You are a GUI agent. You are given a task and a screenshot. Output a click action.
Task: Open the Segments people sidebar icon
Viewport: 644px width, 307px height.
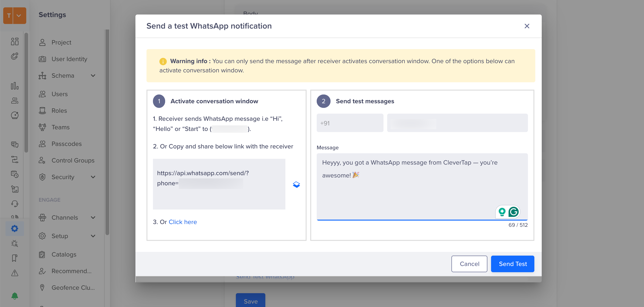(x=15, y=100)
